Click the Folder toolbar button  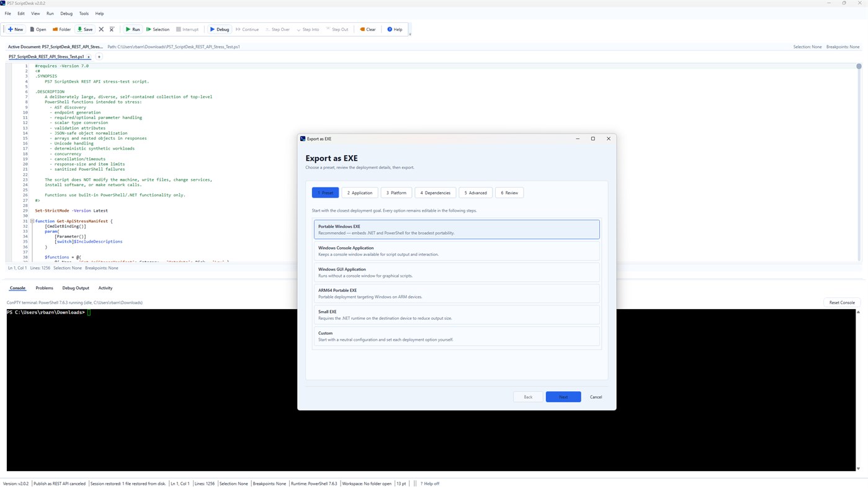point(62,29)
